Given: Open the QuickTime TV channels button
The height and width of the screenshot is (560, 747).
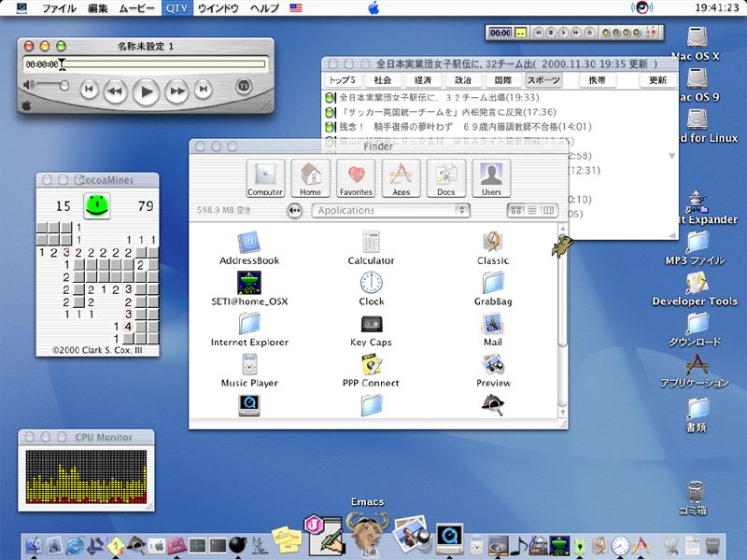Looking at the screenshot, I should pyautogui.click(x=245, y=86).
